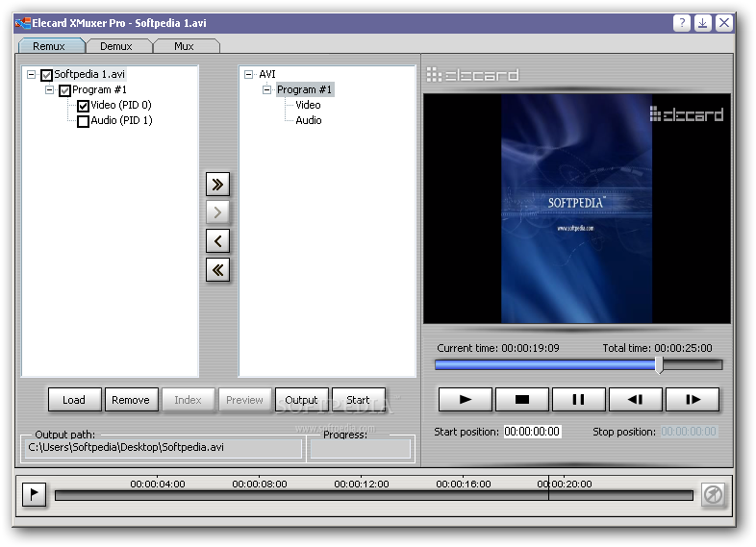
Task: Collapse source Program #1 node
Action: point(50,89)
